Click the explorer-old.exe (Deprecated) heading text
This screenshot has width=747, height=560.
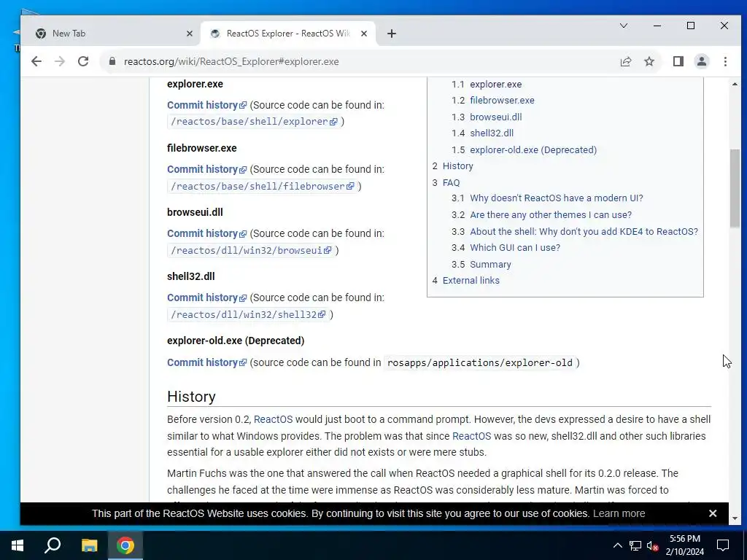pyautogui.click(x=236, y=341)
